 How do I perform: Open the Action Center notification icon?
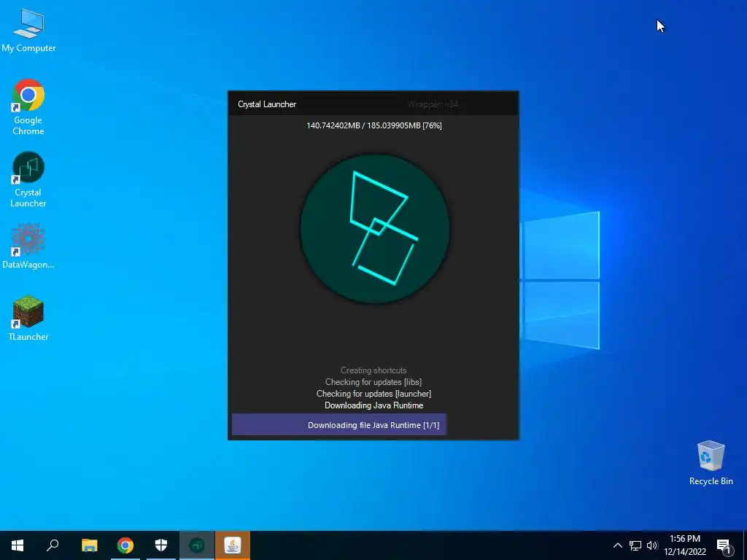click(x=724, y=545)
